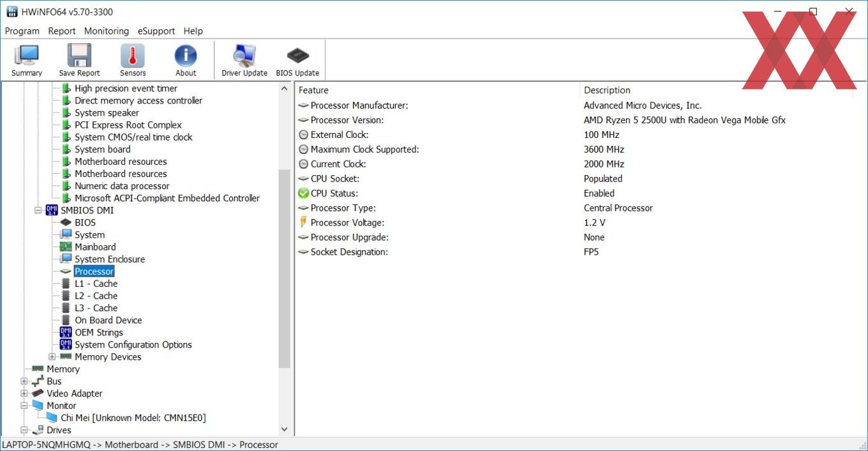The height and width of the screenshot is (451, 868).
Task: Select the Processor Version row
Action: 574,120
